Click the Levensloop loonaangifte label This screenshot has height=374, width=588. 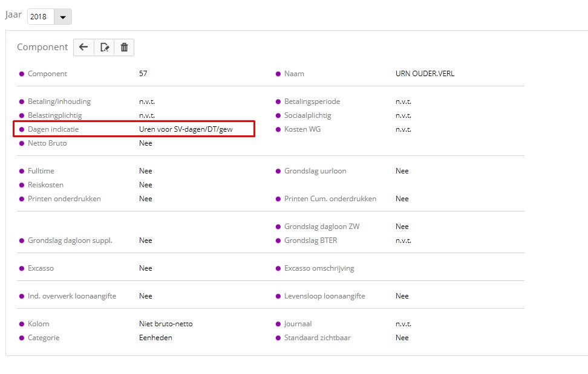coord(324,296)
